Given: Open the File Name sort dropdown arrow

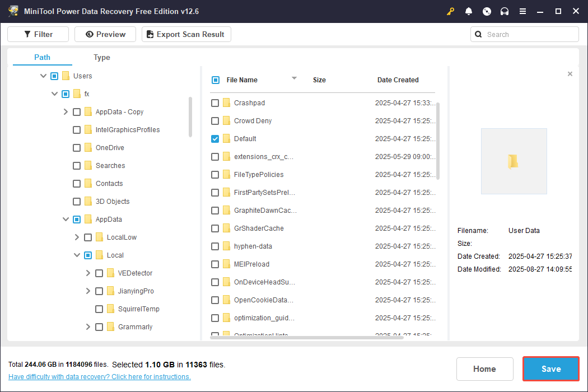Looking at the screenshot, I should pyautogui.click(x=294, y=79).
